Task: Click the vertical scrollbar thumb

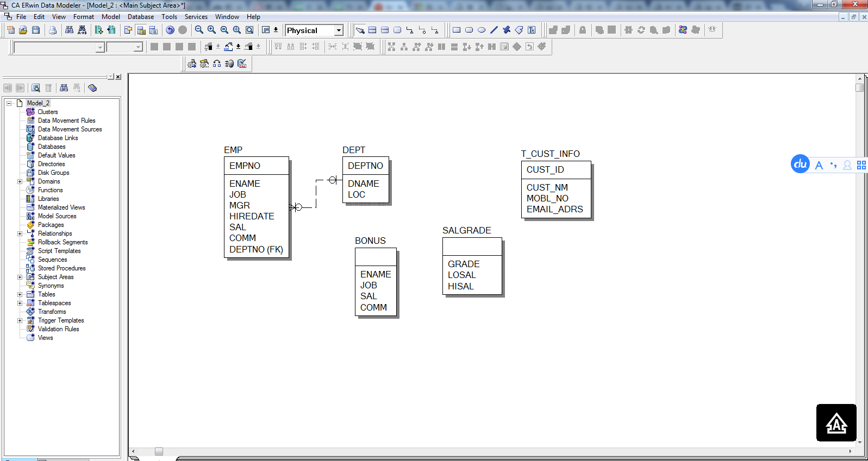Action: [859, 87]
